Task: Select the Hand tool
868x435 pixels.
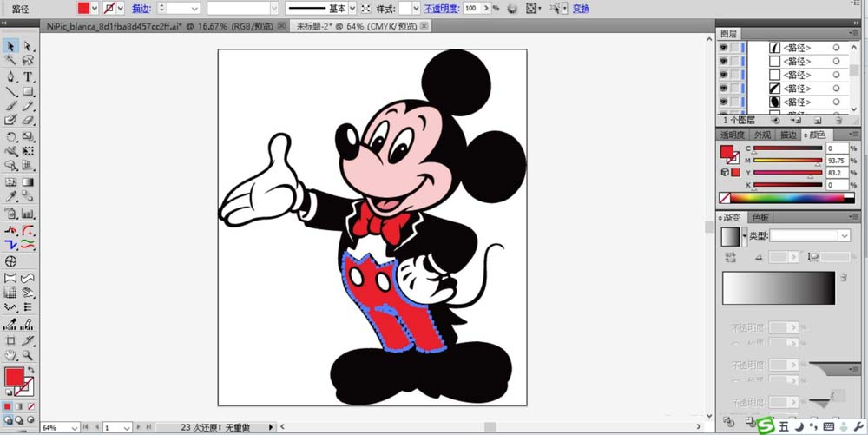Action: (10, 355)
